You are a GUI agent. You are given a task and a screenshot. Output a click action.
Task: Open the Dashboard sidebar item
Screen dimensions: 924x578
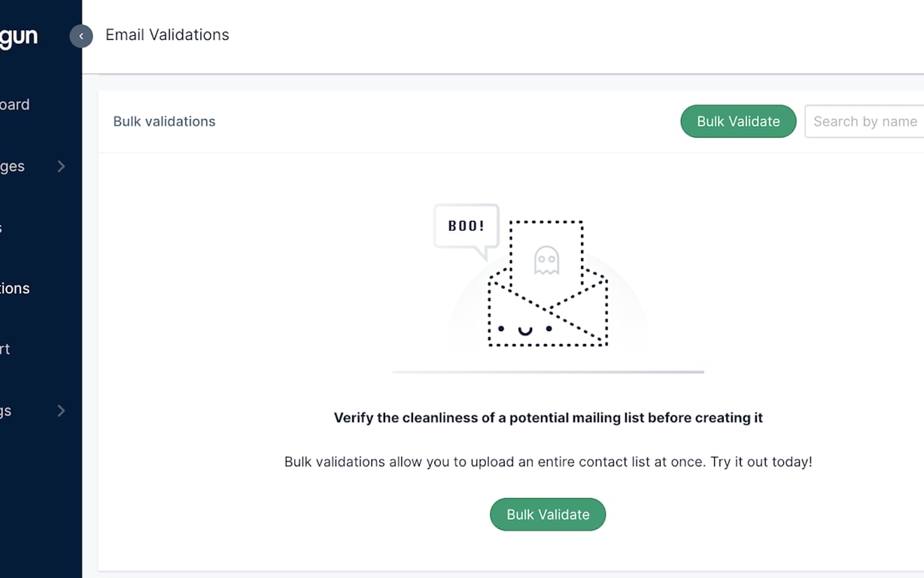(x=15, y=105)
